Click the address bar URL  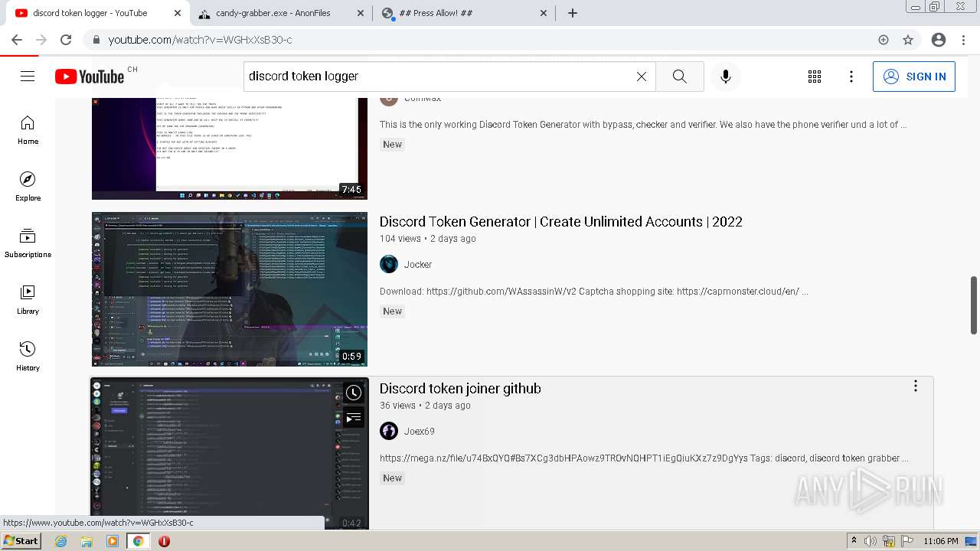point(200,40)
